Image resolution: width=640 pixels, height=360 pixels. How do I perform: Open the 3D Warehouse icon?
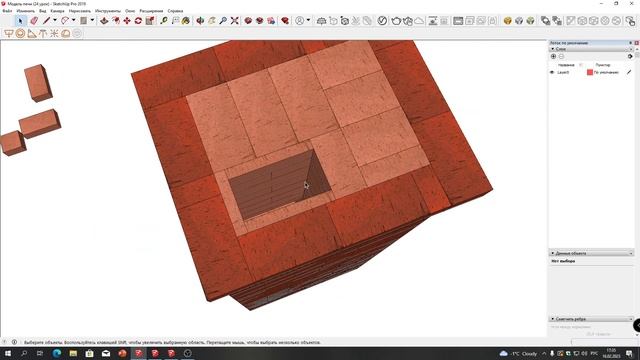(248, 20)
